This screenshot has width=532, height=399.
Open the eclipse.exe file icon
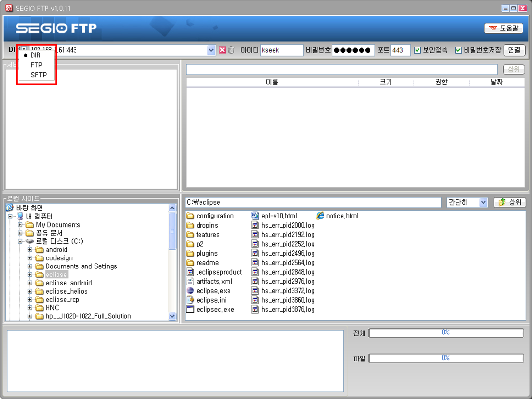pos(190,291)
